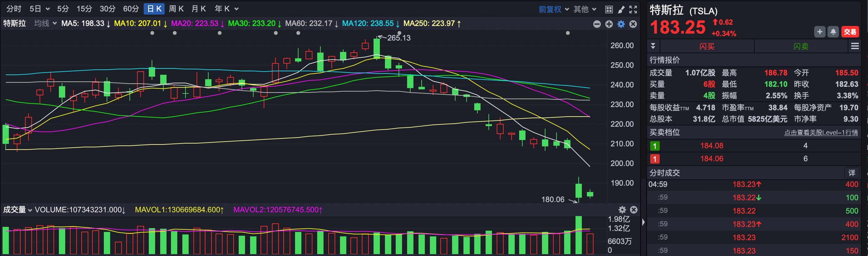Click the green bid level 1 badge
The image size is (868, 256).
655,146
